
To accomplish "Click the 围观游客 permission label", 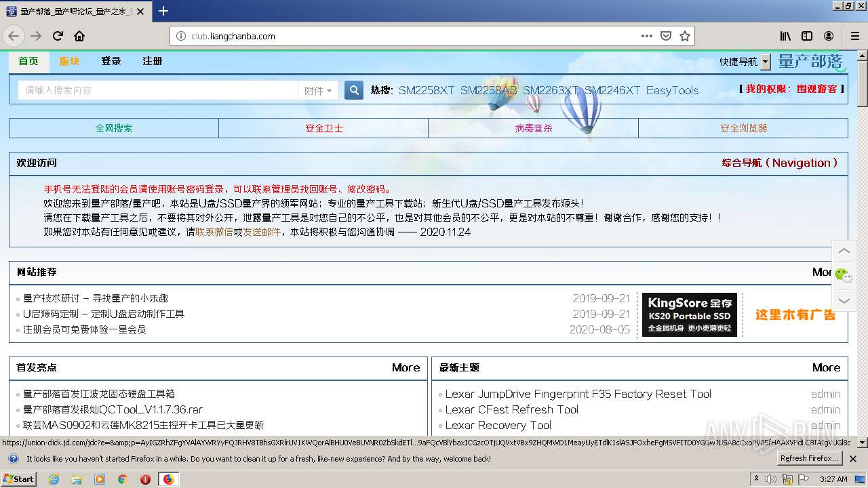I will pyautogui.click(x=817, y=89).
